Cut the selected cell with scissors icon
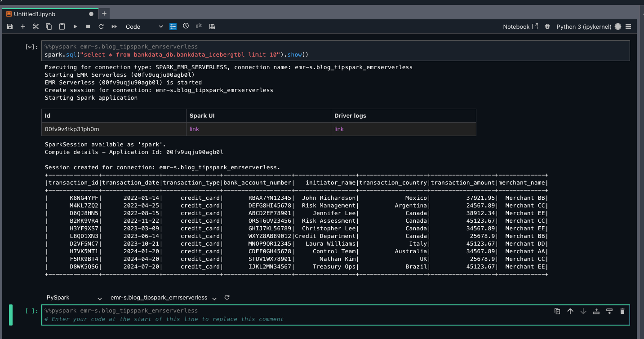 click(36, 27)
